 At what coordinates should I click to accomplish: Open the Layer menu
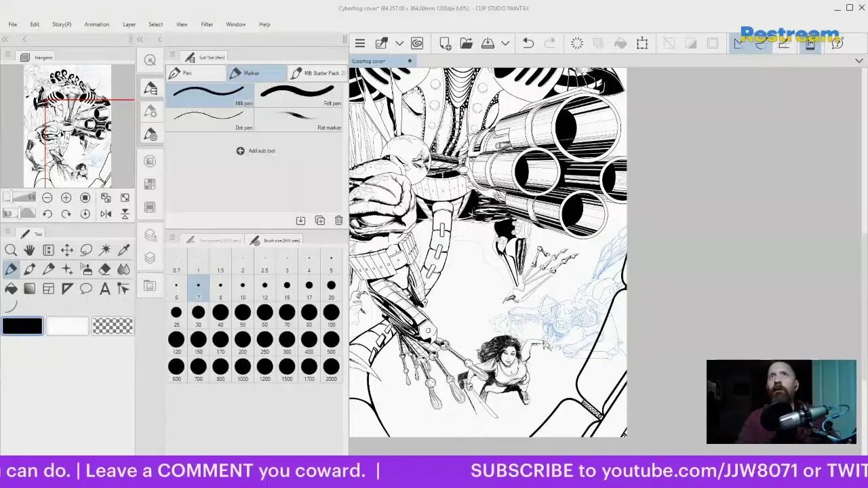129,24
